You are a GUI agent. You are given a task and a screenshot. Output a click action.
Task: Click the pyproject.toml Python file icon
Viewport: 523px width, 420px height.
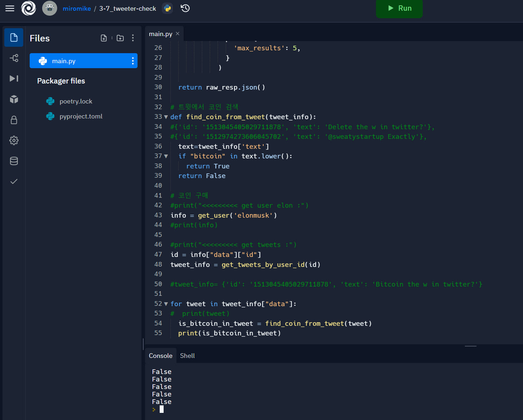pyautogui.click(x=50, y=116)
